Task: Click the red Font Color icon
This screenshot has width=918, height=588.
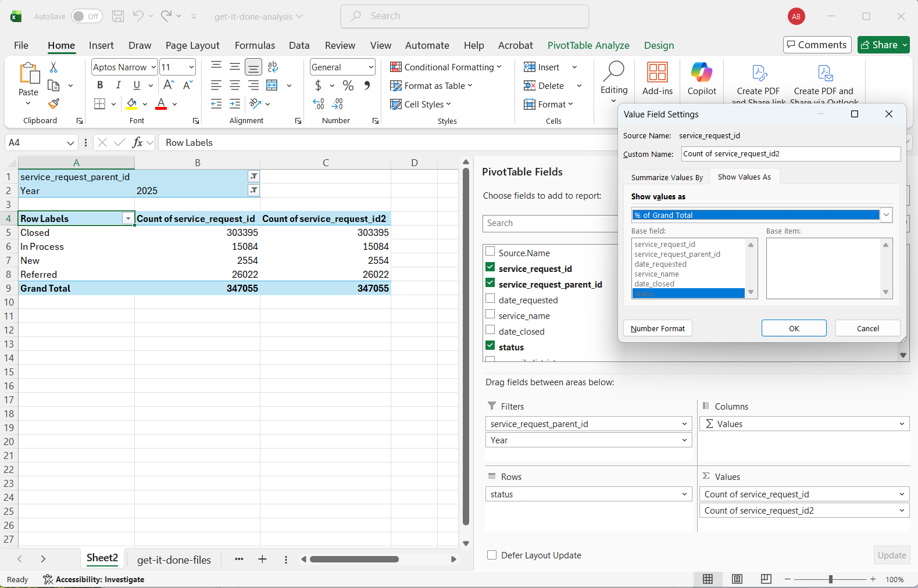Action: (x=162, y=103)
